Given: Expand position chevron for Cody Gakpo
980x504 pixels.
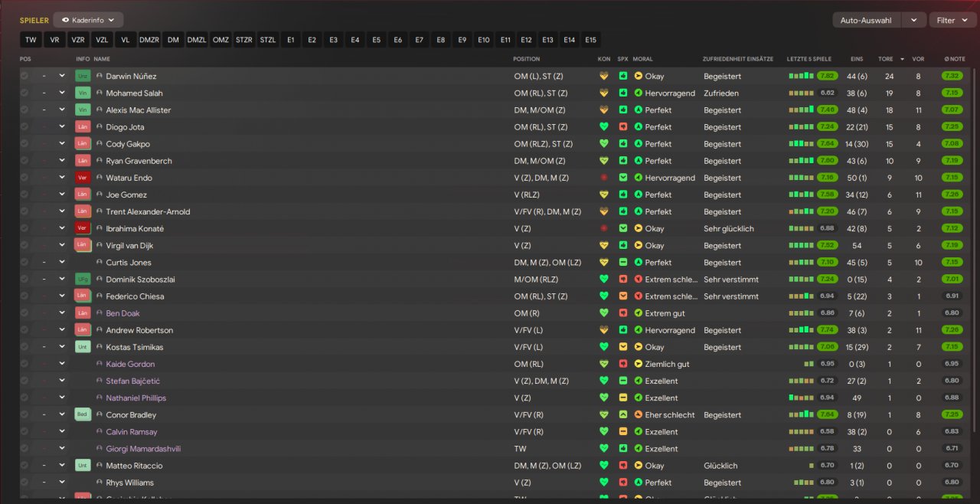Looking at the screenshot, I should click(x=62, y=144).
